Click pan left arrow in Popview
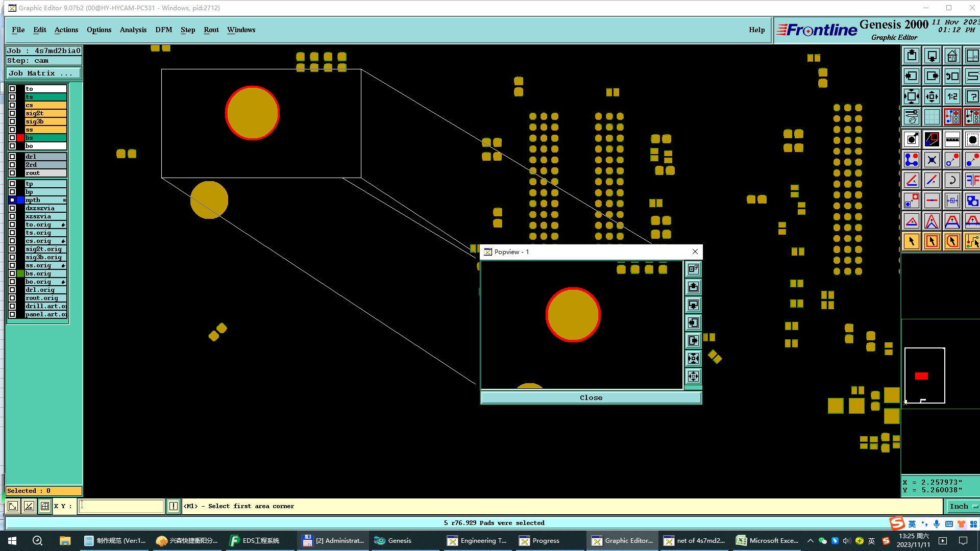 click(693, 323)
